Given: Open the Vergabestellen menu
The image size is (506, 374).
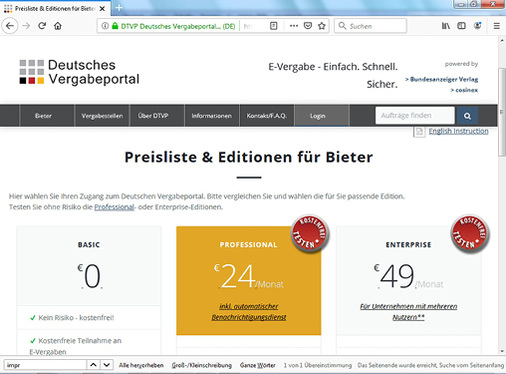Looking at the screenshot, I should point(102,116).
